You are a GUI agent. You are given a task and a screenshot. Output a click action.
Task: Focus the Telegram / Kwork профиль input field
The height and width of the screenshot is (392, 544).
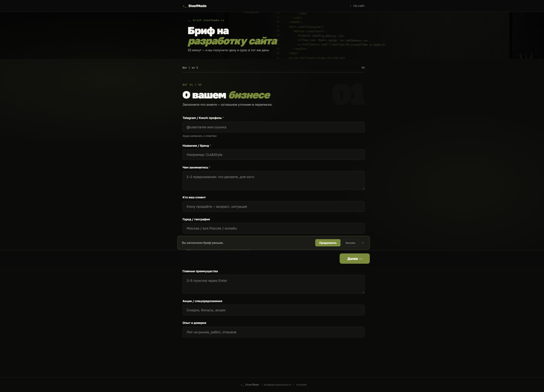coord(273,127)
